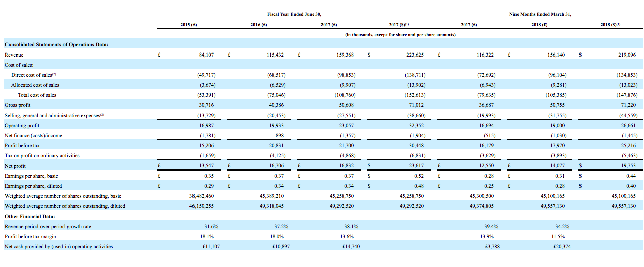This screenshot has width=644, height=267.
Task: Click the 'Earnings per share, basic' label
Action: coord(32,176)
